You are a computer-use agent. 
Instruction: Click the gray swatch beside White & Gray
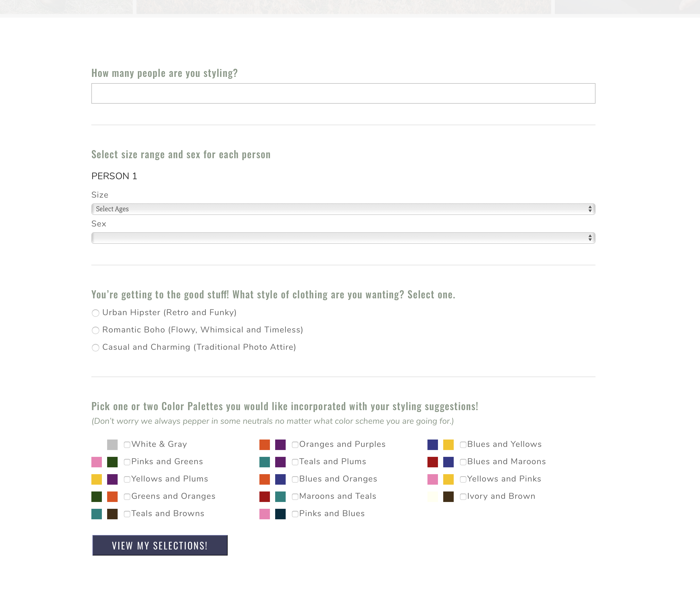pos(112,445)
